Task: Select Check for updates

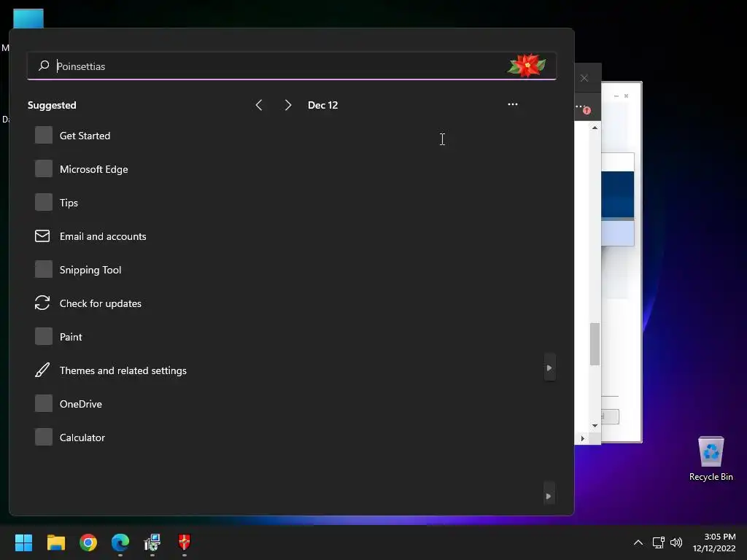Action: 101,304
